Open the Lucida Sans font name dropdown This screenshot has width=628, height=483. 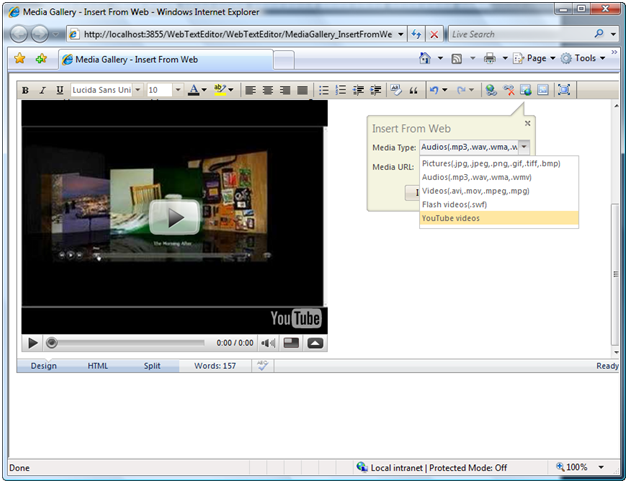138,90
